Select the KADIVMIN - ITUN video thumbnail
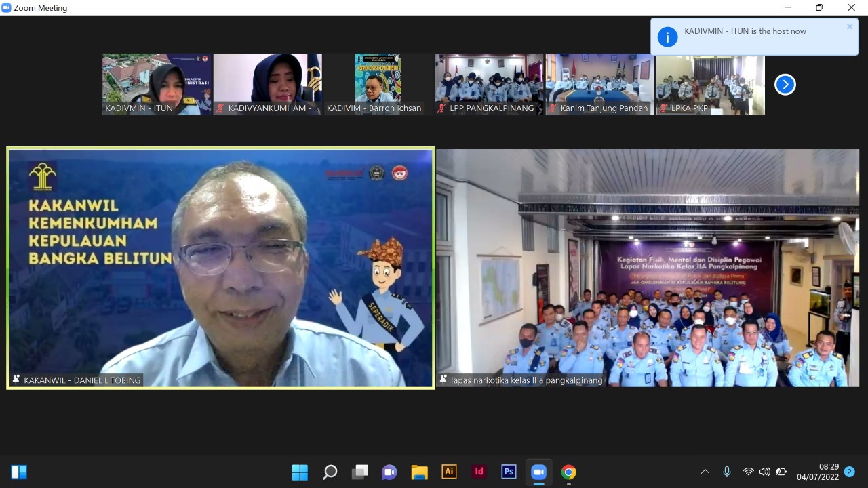Image resolution: width=868 pixels, height=488 pixels. 157,84
